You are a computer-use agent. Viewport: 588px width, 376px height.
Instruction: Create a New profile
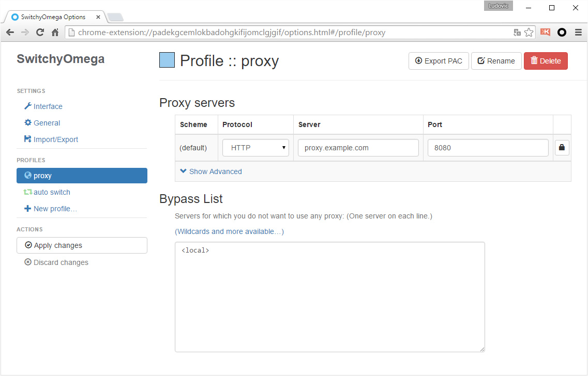pos(51,209)
